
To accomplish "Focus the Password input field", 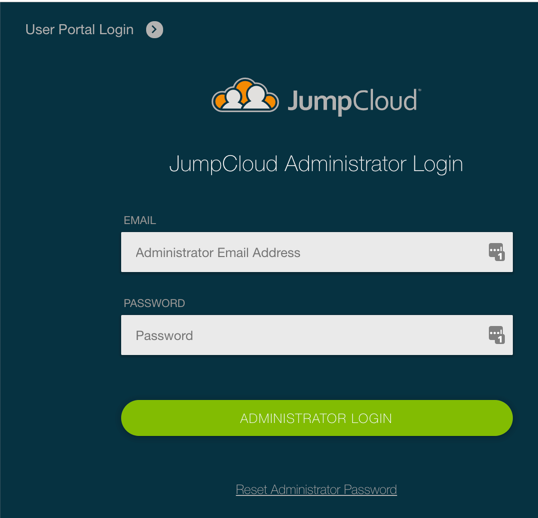I will [x=317, y=335].
